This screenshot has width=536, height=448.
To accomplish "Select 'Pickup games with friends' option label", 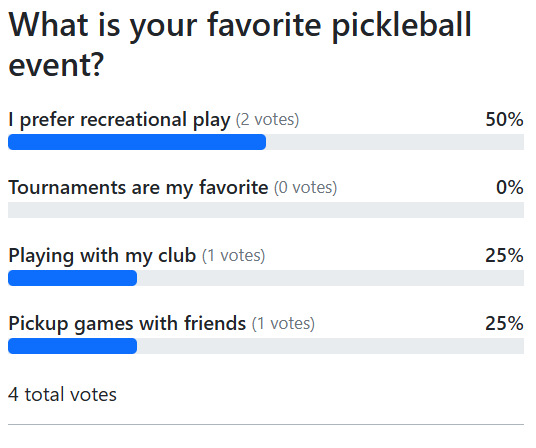I will [x=127, y=324].
